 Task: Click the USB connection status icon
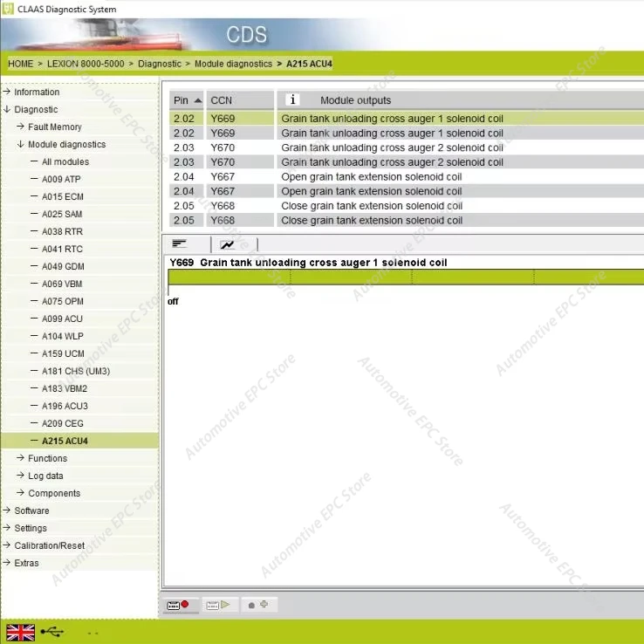pyautogui.click(x=52, y=632)
